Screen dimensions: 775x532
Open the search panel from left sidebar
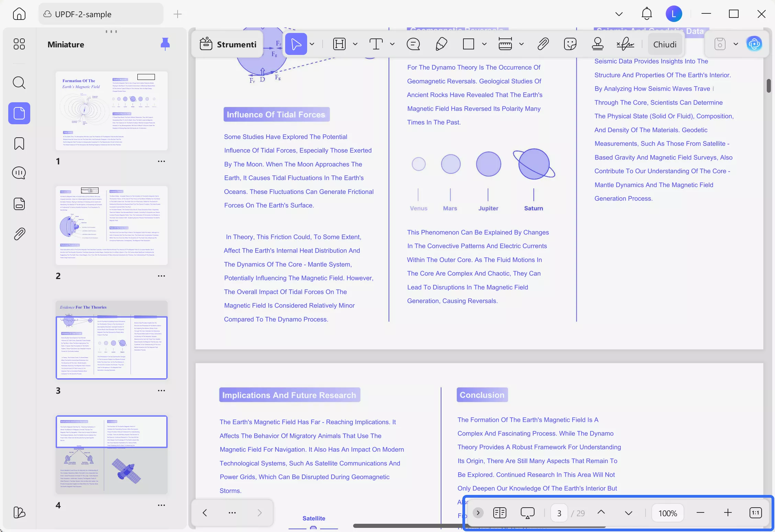click(19, 83)
